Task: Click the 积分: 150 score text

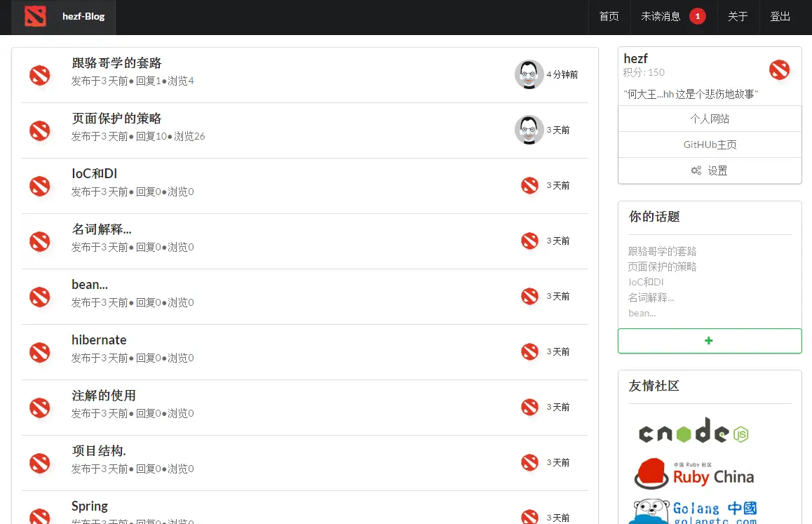Action: (644, 72)
